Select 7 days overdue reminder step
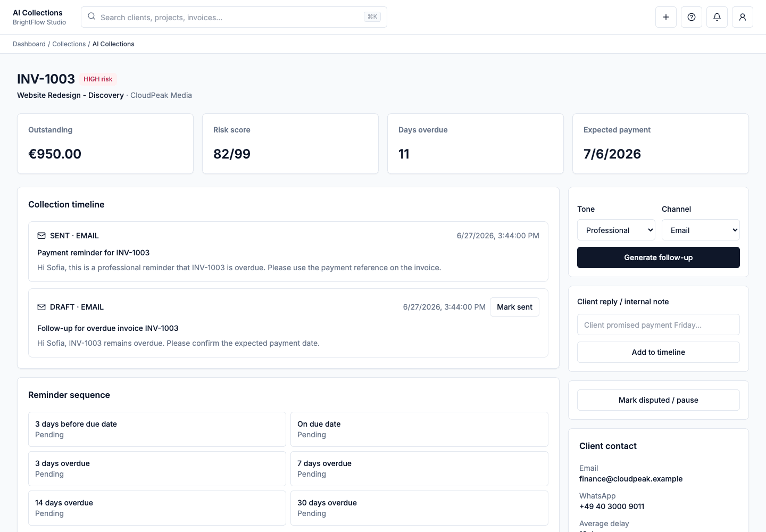The height and width of the screenshot is (532, 766). tap(419, 469)
